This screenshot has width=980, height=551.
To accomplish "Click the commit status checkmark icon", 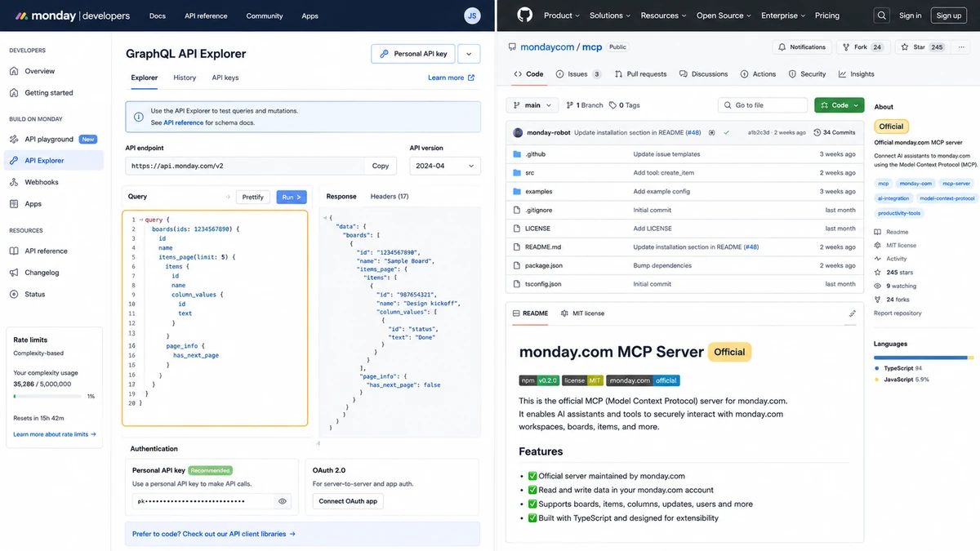I will 727,132.
